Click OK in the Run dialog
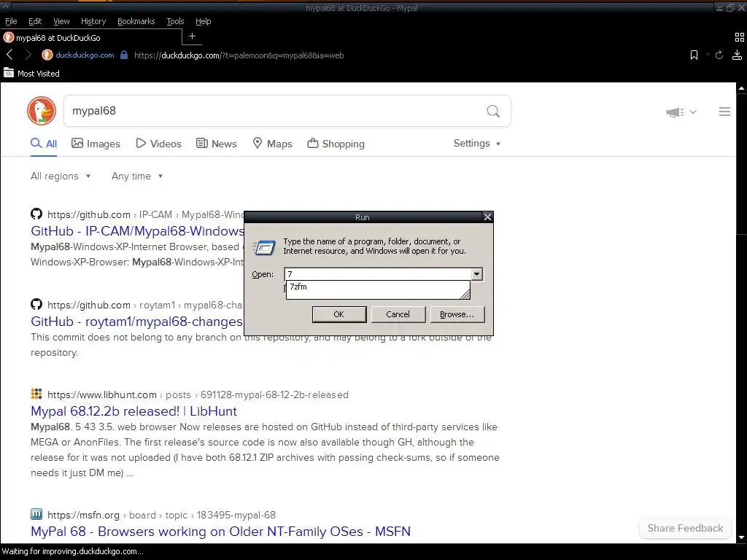The height and width of the screenshot is (560, 747). pyautogui.click(x=338, y=314)
